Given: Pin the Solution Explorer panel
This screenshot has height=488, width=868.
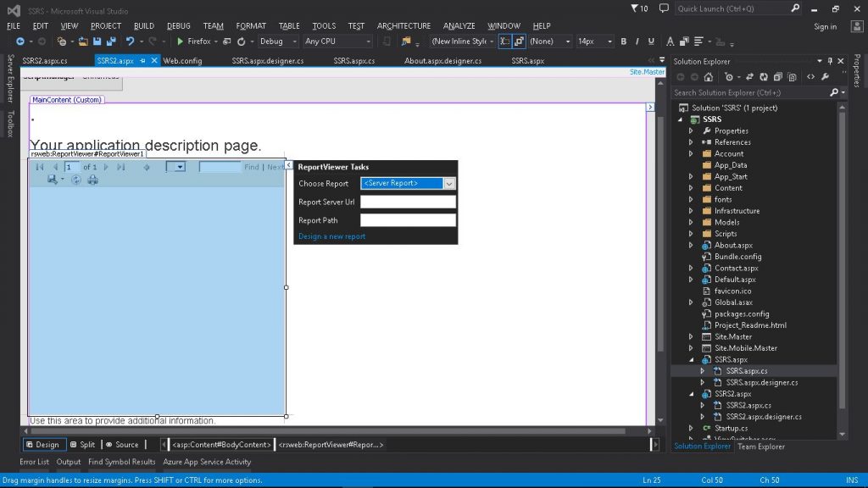Looking at the screenshot, I should pyautogui.click(x=830, y=61).
